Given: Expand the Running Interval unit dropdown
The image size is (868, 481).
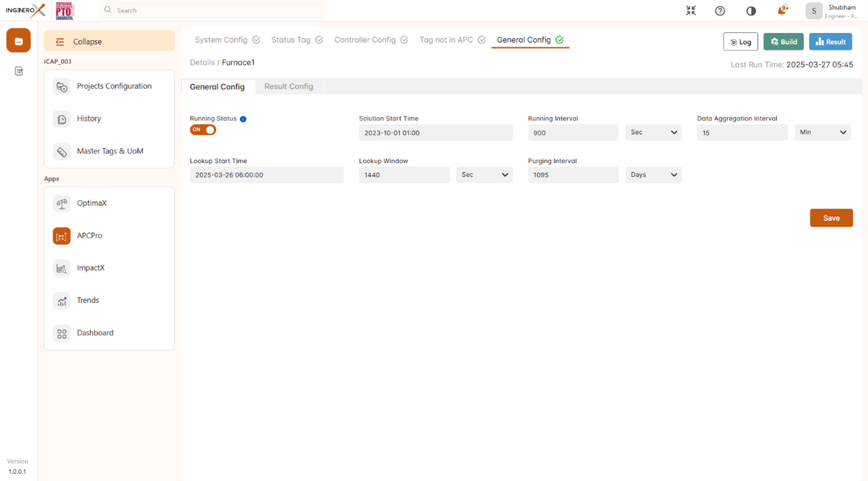Looking at the screenshot, I should coord(654,133).
